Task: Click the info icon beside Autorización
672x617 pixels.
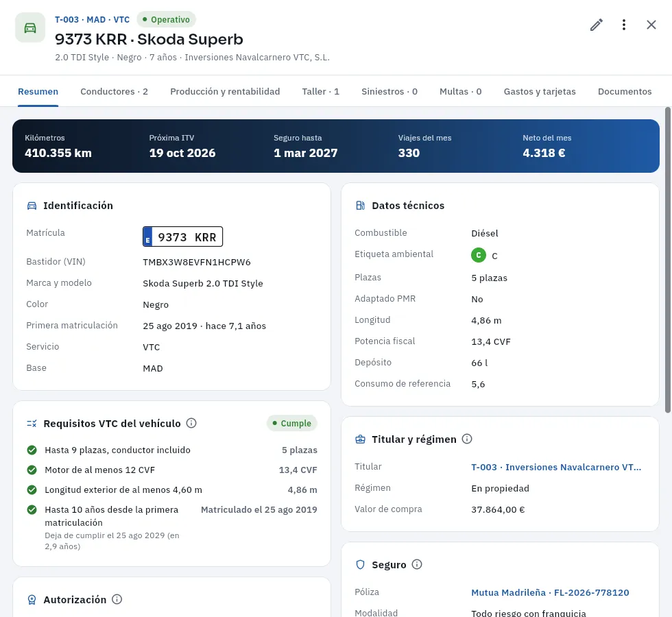Action: click(117, 599)
